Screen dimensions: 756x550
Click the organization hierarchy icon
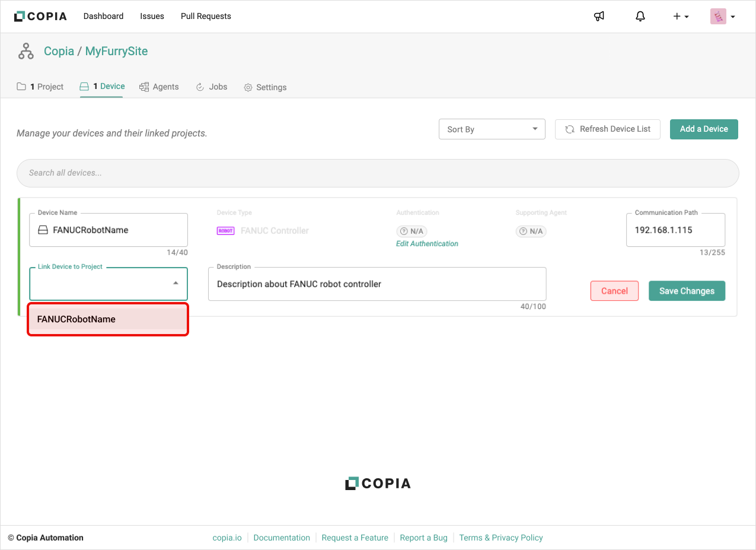coord(26,52)
